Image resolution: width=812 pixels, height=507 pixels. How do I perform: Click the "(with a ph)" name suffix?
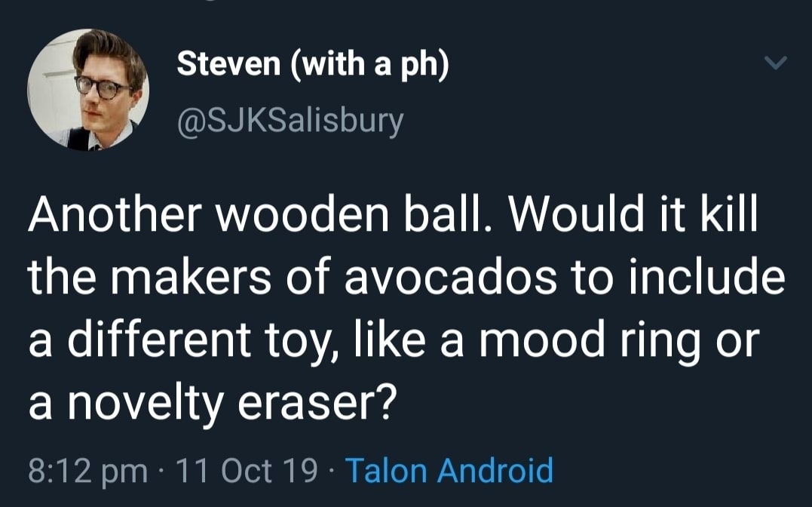pos(369,65)
